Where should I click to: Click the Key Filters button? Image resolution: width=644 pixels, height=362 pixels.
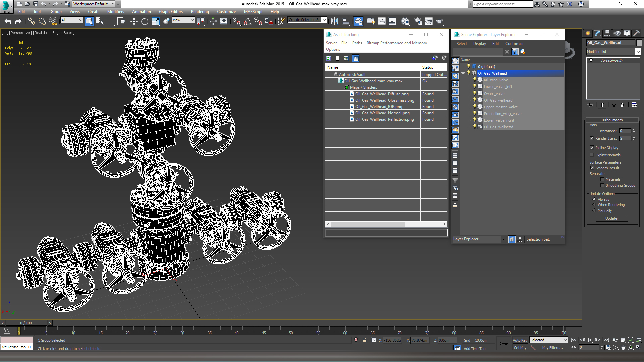click(x=552, y=348)
